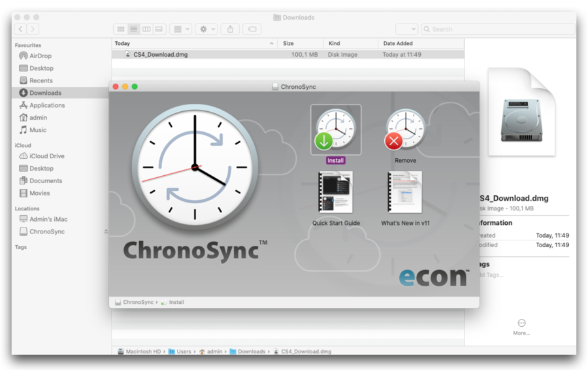Sort files by the Kind column
Image resolution: width=588 pixels, height=370 pixels.
tap(351, 44)
